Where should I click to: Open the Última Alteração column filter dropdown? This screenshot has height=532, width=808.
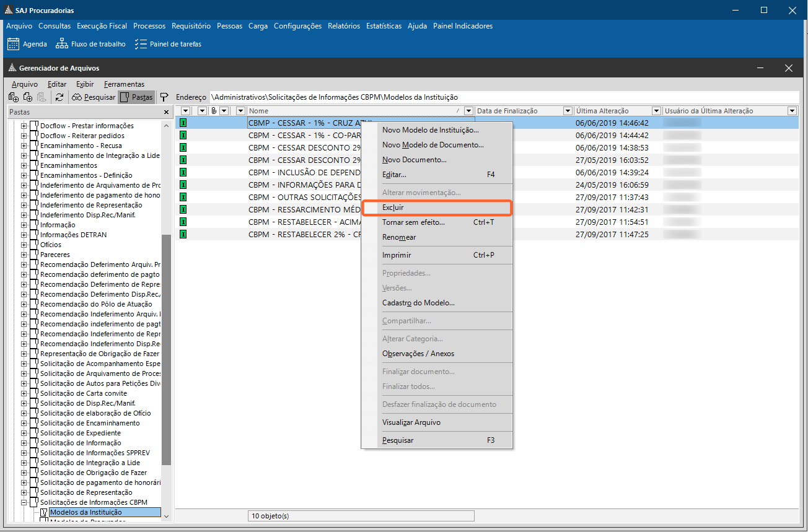click(655, 111)
